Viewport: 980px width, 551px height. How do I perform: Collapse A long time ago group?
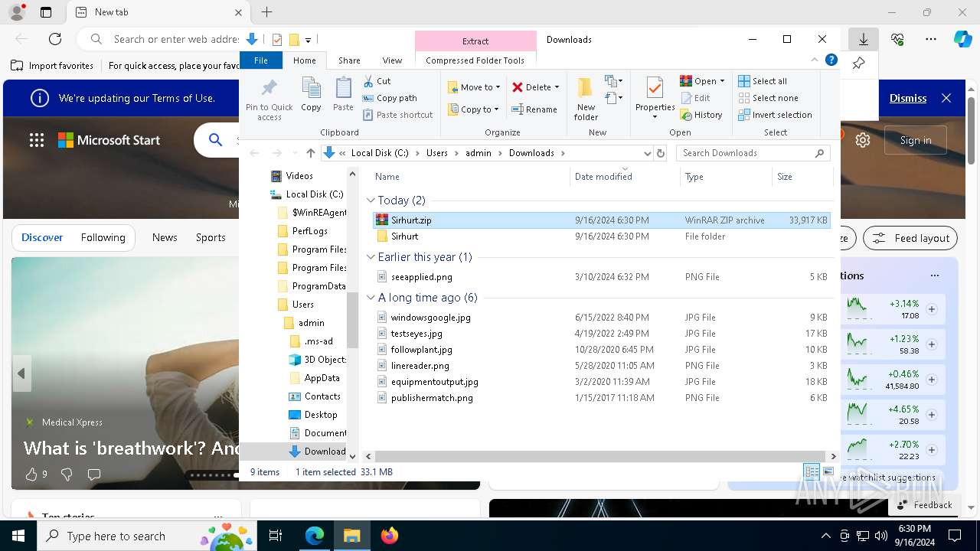coord(371,298)
